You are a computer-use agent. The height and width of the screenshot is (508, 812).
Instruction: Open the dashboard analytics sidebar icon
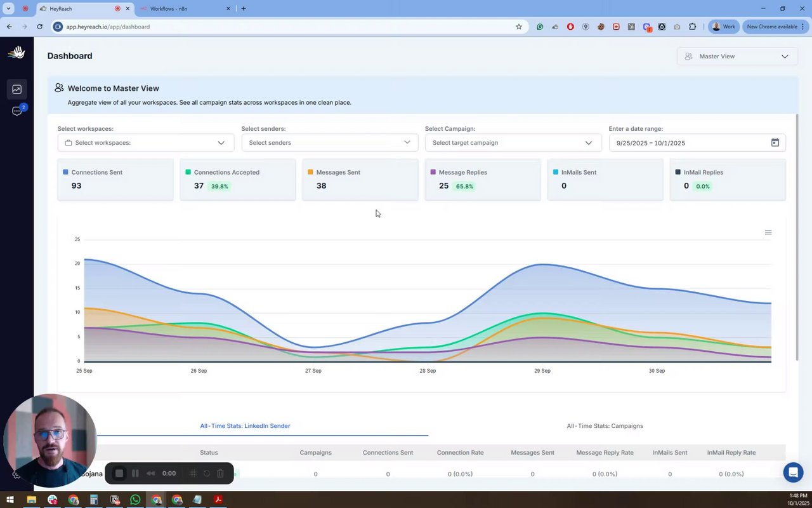[x=16, y=90]
